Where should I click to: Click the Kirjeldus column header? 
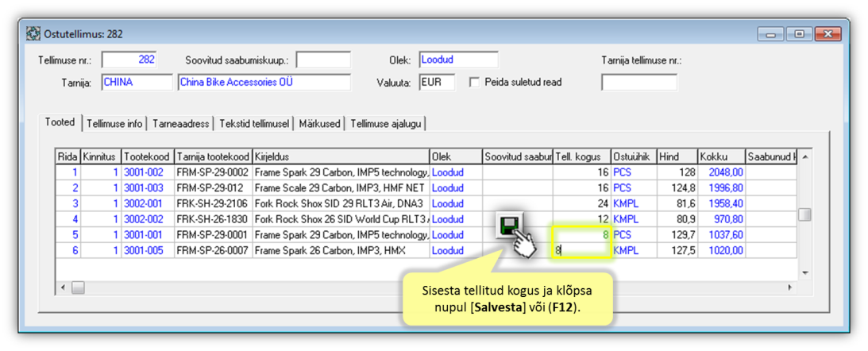340,156
